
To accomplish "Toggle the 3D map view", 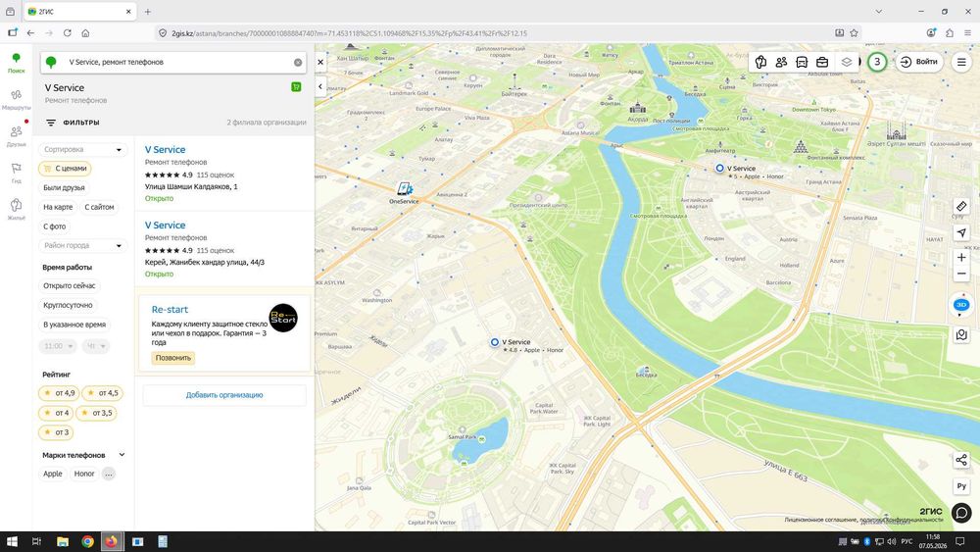I will coord(961,305).
